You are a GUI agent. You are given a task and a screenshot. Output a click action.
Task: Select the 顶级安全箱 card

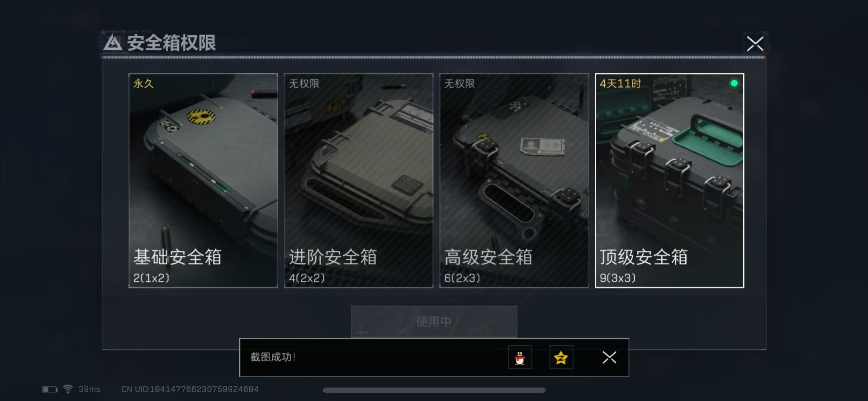[x=669, y=180]
